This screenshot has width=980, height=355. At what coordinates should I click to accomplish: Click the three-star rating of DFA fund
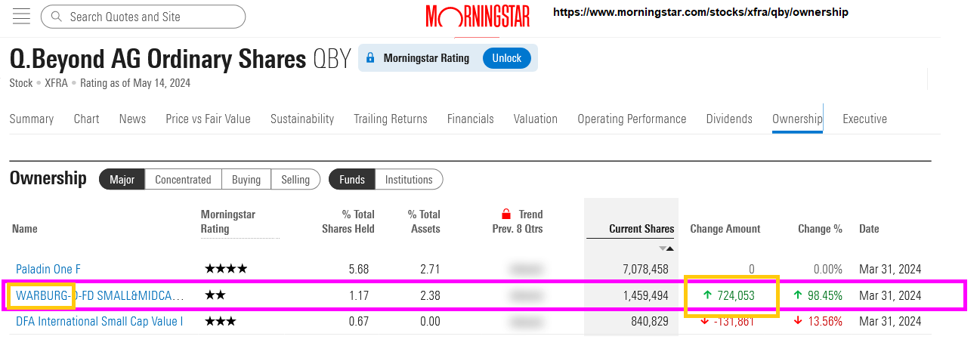[221, 321]
